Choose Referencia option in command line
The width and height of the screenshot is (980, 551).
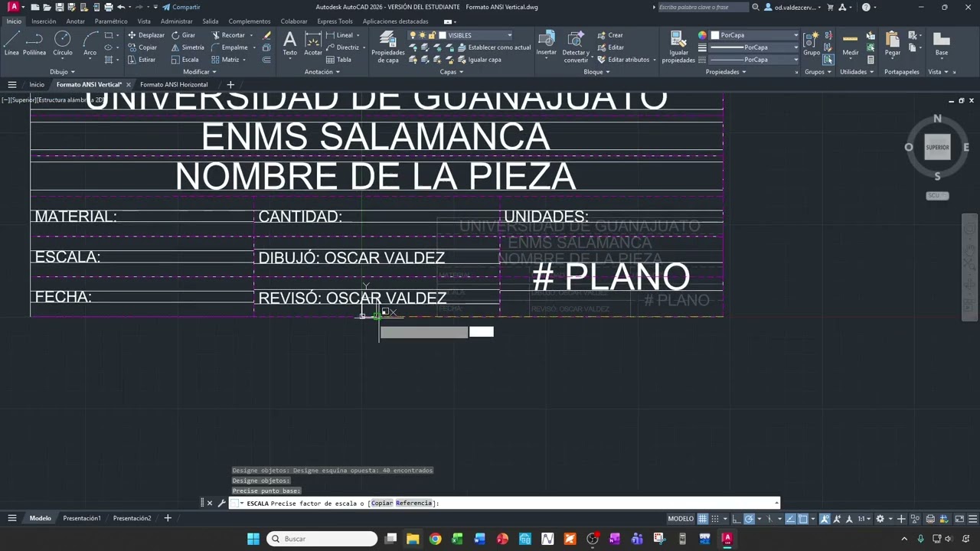[x=414, y=504]
